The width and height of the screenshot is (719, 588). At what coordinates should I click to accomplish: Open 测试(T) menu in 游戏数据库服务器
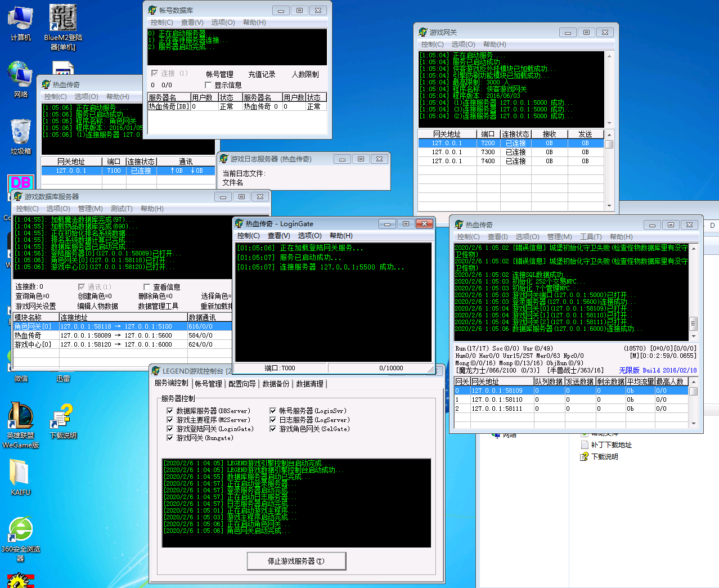122,209
